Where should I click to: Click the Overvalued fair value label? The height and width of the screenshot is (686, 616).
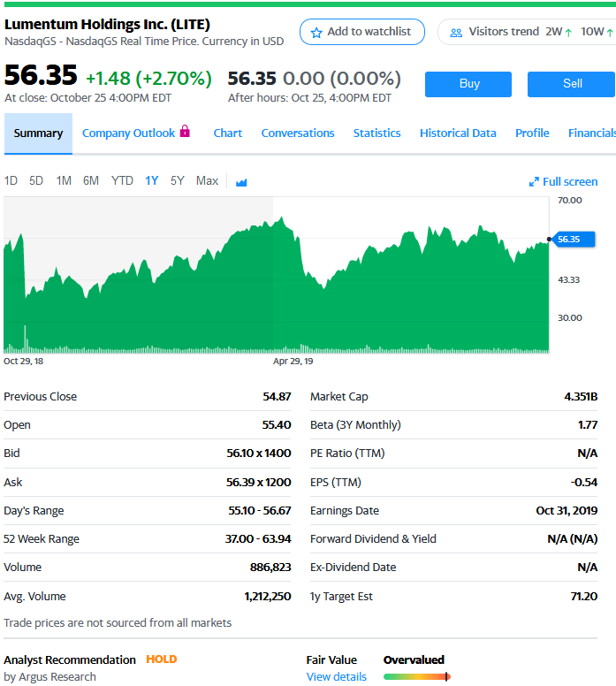tap(414, 659)
